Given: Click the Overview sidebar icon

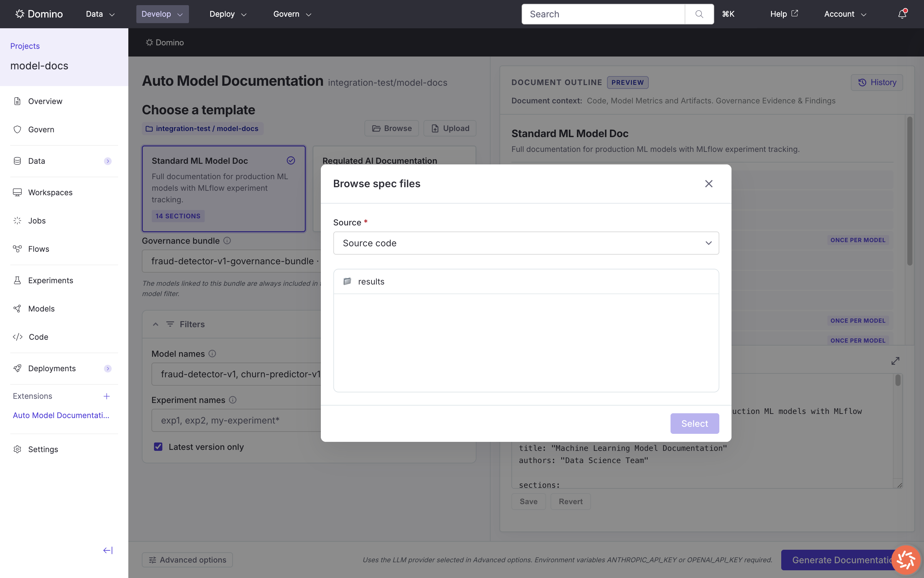Looking at the screenshot, I should pyautogui.click(x=17, y=101).
